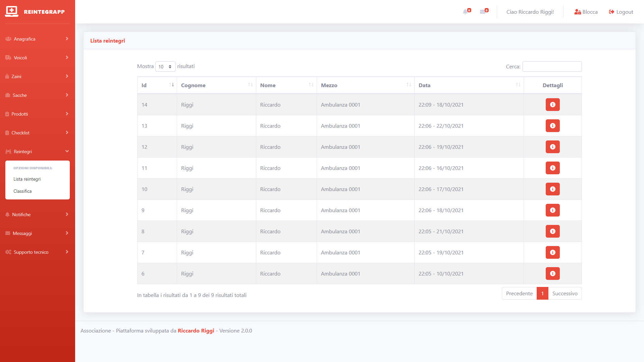Open details for reintegro id 12

pyautogui.click(x=553, y=147)
